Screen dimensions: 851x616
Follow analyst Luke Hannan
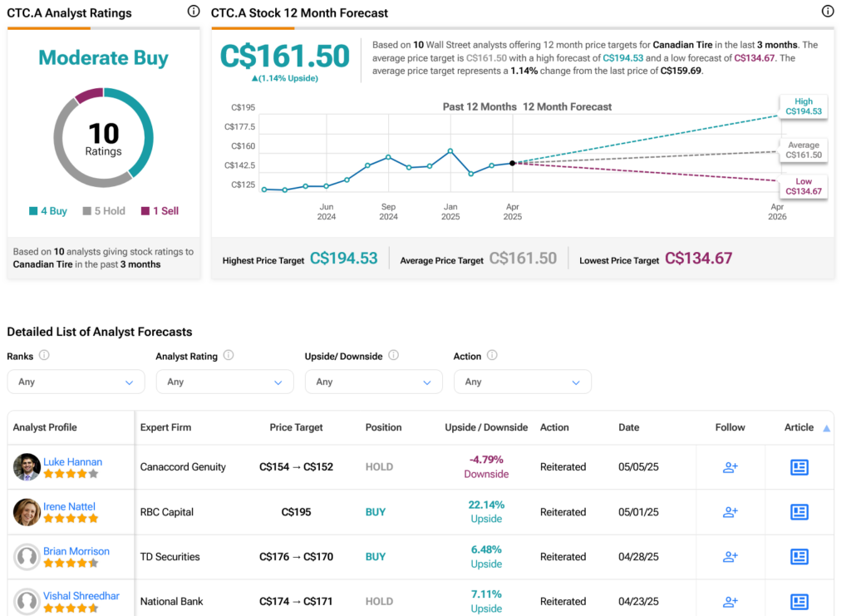(730, 467)
